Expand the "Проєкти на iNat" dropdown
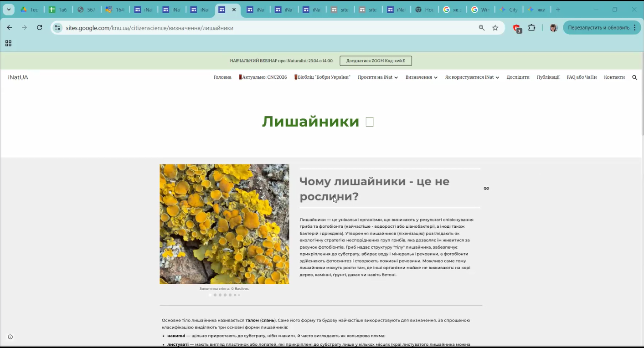Image resolution: width=644 pixels, height=348 pixels. (x=377, y=77)
